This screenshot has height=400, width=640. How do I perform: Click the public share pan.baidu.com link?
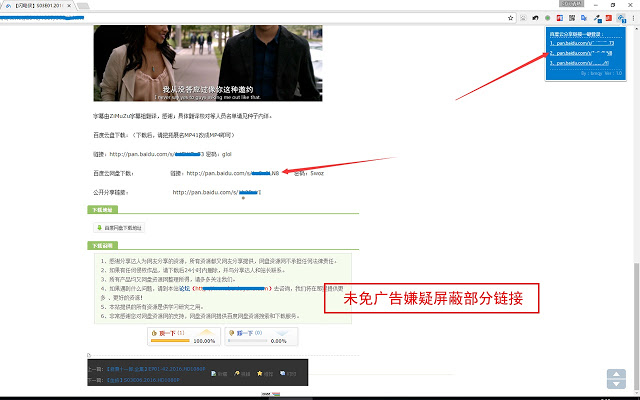[217, 192]
